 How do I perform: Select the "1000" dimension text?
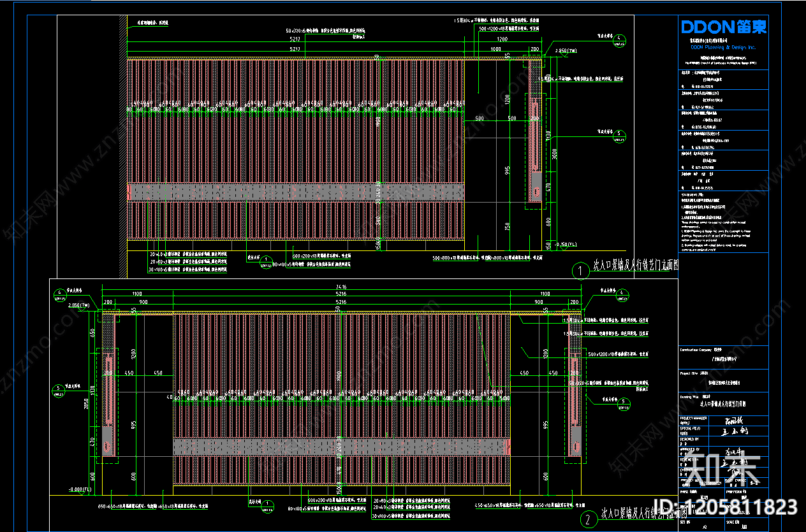495,49
